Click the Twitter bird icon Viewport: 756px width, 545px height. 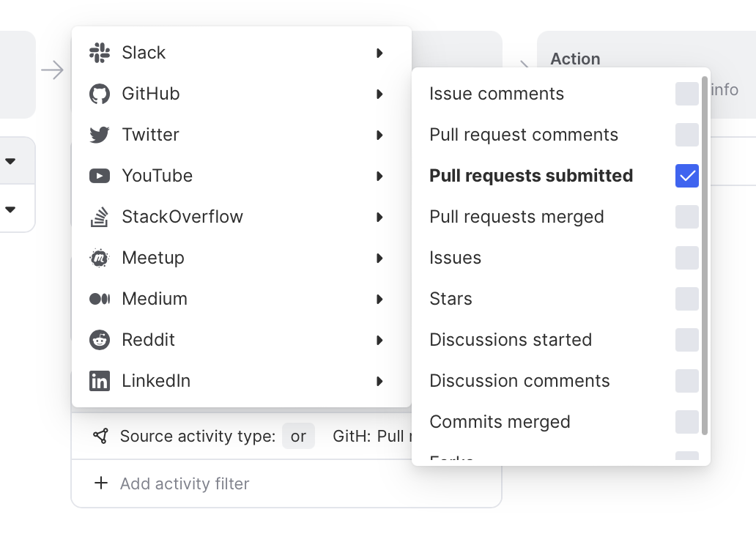tap(99, 135)
